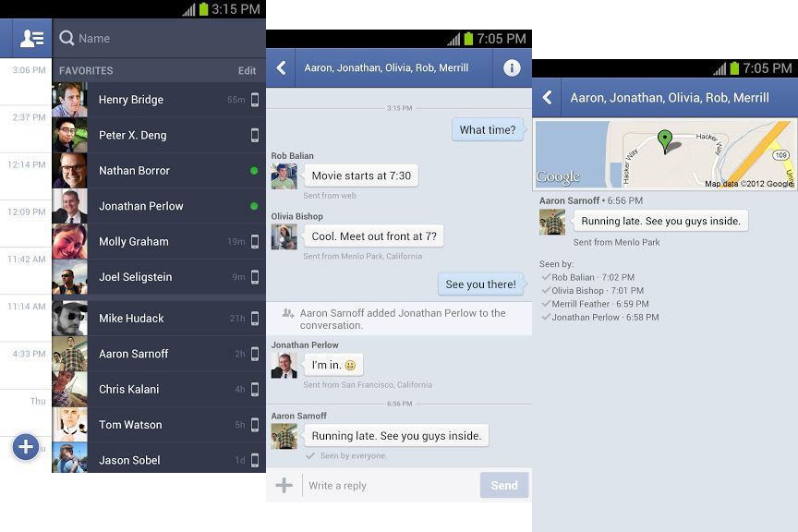This screenshot has width=798, height=532.
Task: Select Tom Watson contact
Action: (x=159, y=425)
